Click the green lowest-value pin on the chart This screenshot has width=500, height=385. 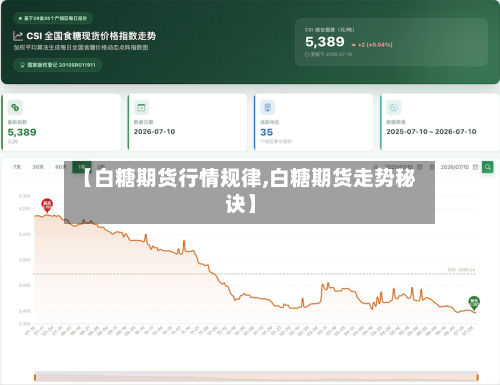(474, 302)
